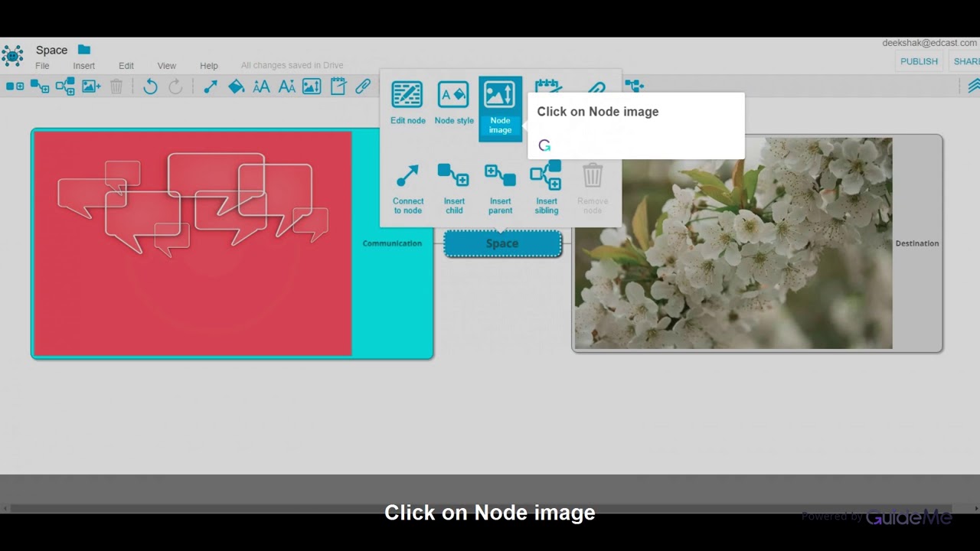Click first toolbar icon with two squares
Screen dimensions: 980x551
click(15, 86)
